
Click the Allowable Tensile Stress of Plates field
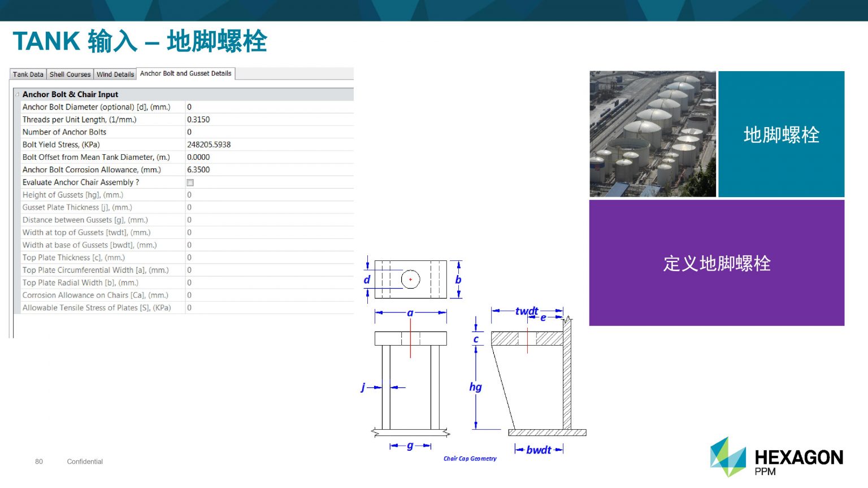click(x=269, y=308)
